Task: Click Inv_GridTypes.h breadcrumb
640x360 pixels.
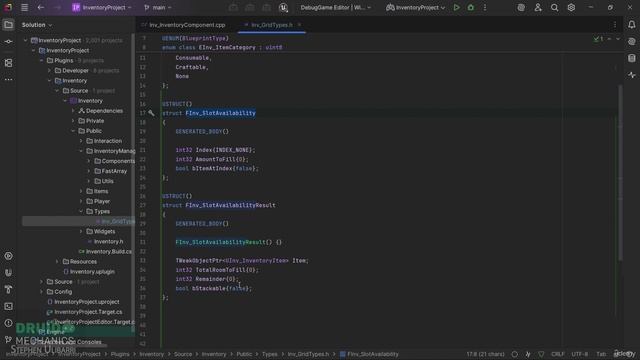Action: tap(308, 354)
